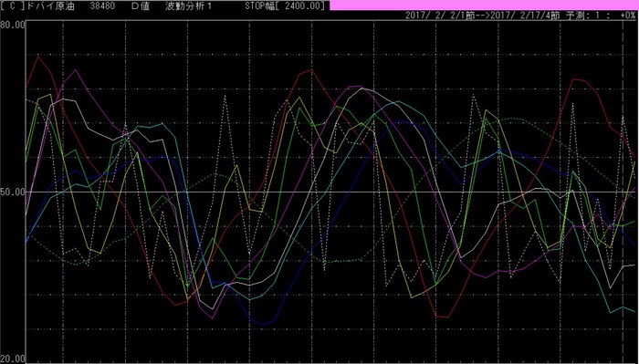Click the 20.00 axis label
This screenshot has width=639, height=364.
tap(13, 359)
